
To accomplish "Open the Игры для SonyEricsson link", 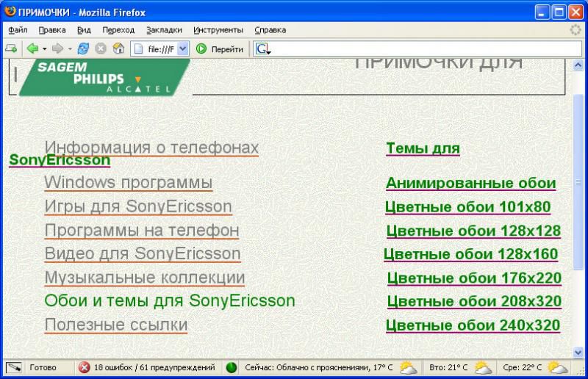I will pos(138,206).
